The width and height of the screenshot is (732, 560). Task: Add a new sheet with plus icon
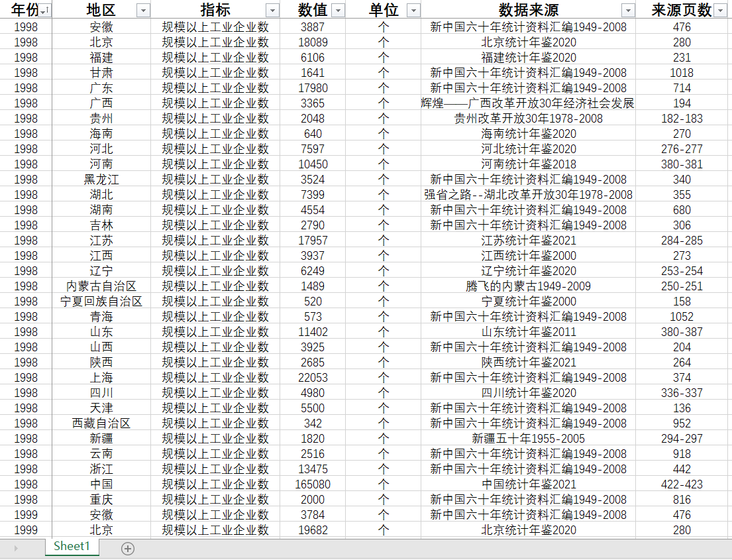coord(127,548)
